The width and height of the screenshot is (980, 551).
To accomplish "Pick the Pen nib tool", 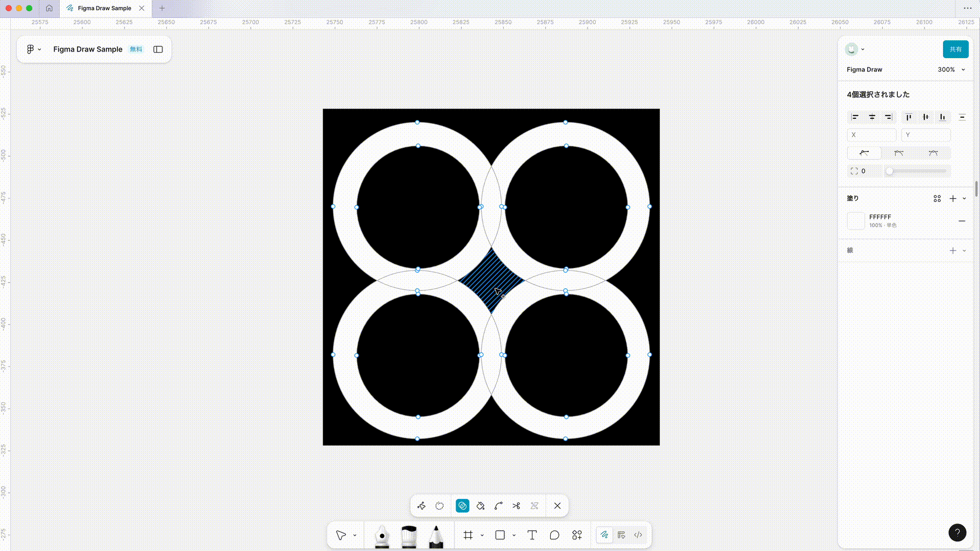I will tap(382, 535).
